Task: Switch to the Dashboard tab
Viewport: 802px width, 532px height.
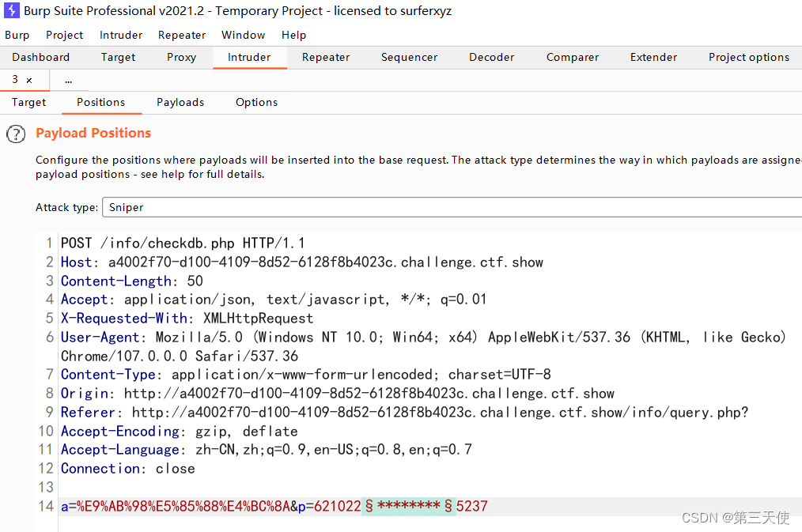Action: pos(41,57)
